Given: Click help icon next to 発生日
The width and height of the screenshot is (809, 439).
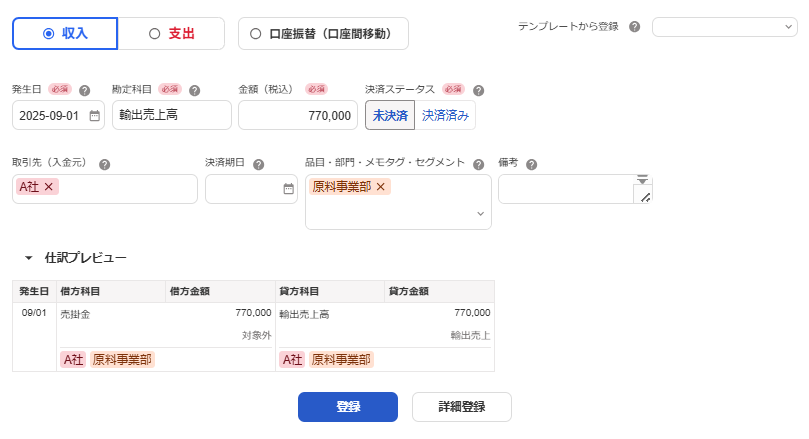Looking at the screenshot, I should tap(85, 90).
